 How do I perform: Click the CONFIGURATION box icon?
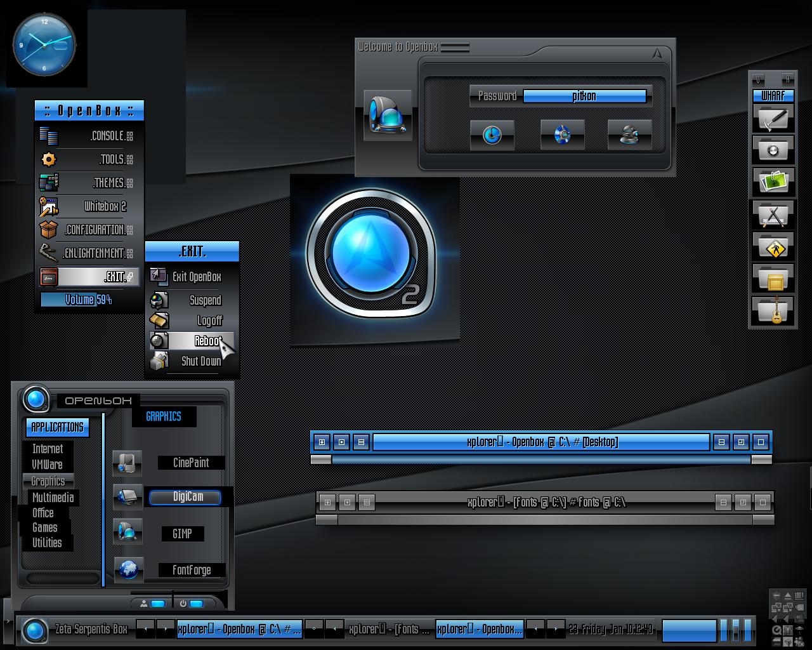[48, 230]
